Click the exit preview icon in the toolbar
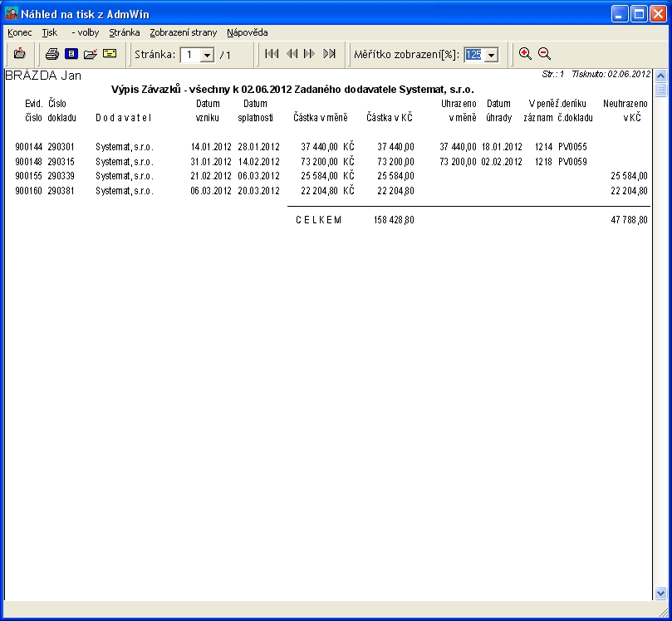This screenshot has height=621, width=672. [x=20, y=54]
